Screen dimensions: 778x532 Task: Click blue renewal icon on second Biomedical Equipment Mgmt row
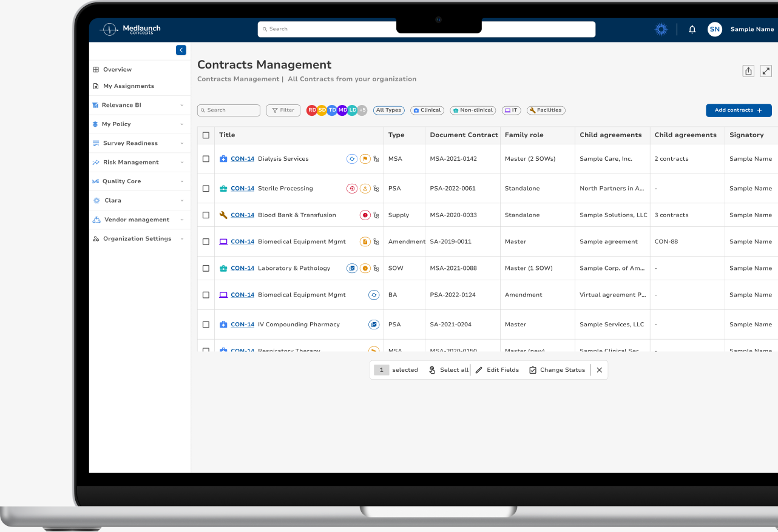coord(374,295)
